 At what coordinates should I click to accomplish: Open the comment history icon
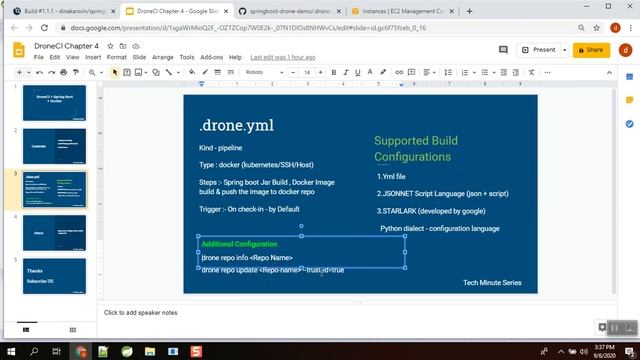point(503,50)
